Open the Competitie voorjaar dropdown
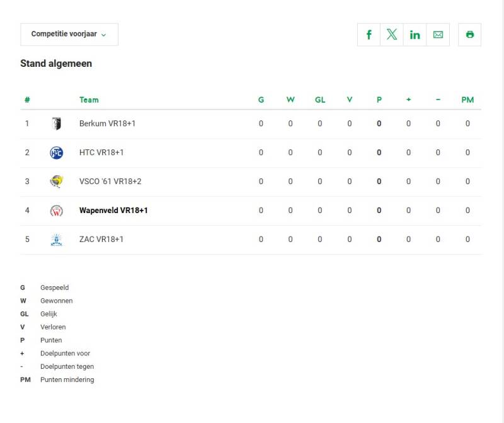This screenshot has height=423, width=504. tap(69, 35)
